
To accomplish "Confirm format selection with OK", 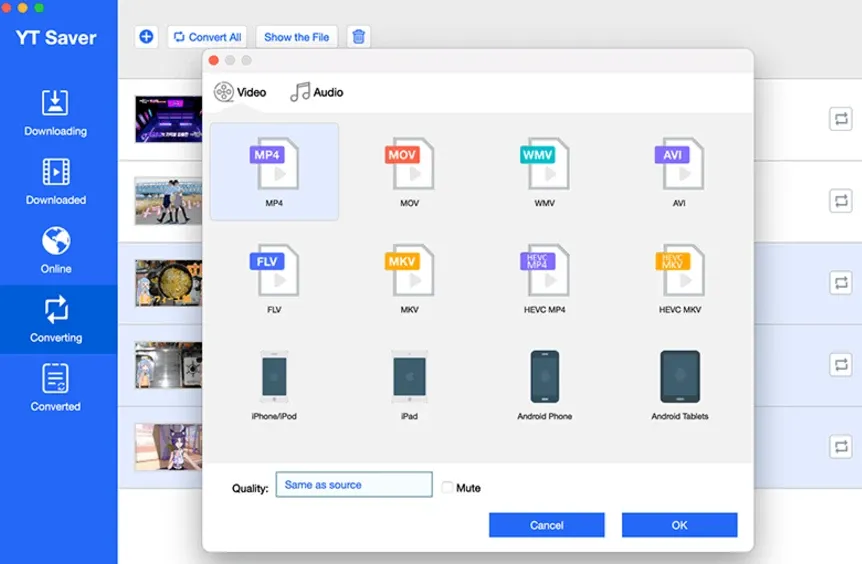I will click(679, 525).
